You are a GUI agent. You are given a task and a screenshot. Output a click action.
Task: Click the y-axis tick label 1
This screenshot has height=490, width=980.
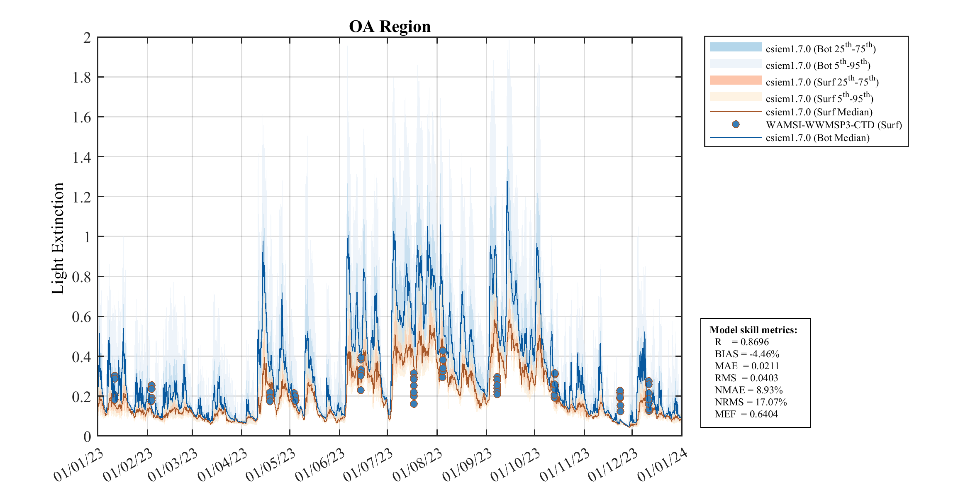point(87,237)
